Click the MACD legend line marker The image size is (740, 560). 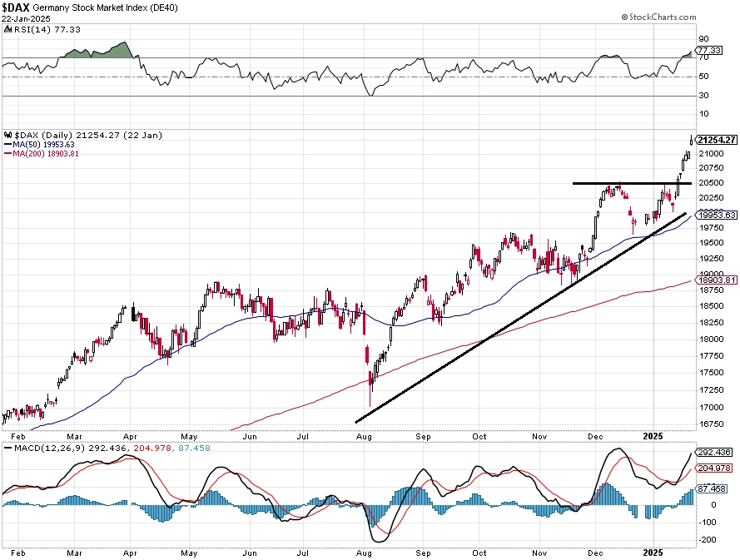(8, 448)
